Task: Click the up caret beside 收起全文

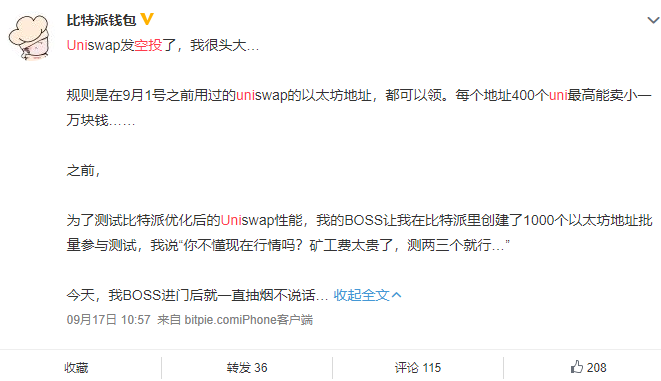Action: 397,295
